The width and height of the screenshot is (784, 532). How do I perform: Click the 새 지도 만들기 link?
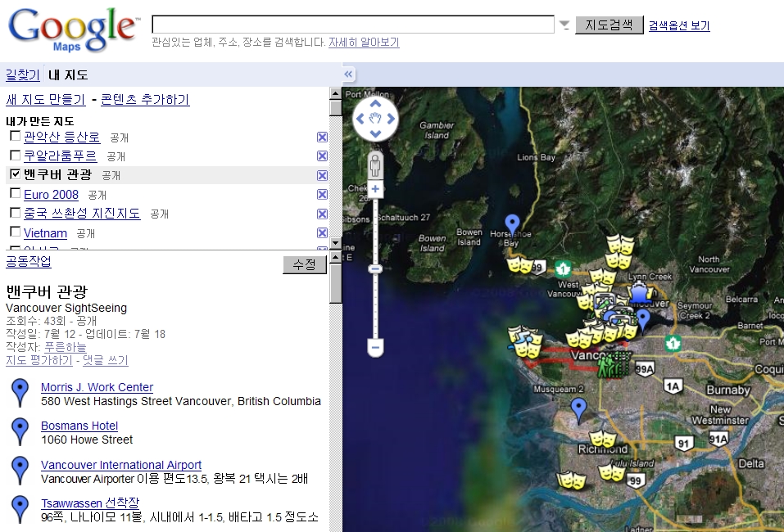(46, 99)
